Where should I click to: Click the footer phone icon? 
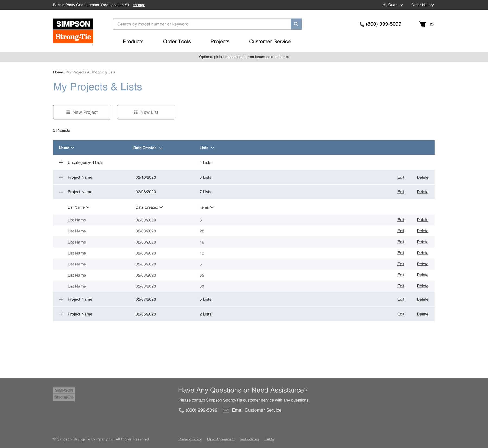pos(181,410)
